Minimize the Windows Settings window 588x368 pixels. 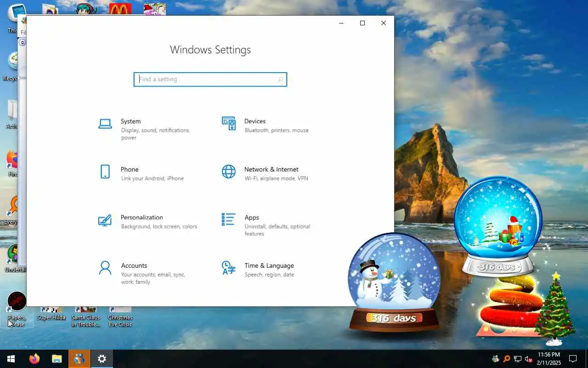(341, 23)
